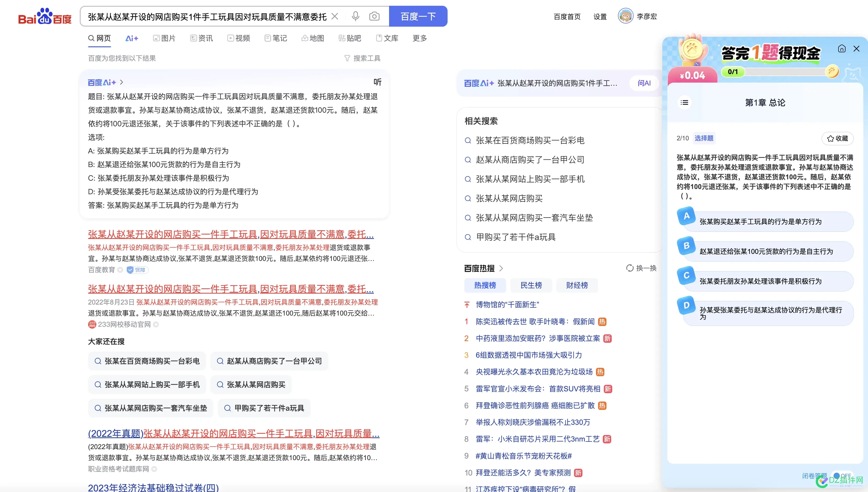The image size is (868, 492).
Task: Open hot search 雷军官宣小米发布会：首款SUV将亮相
Action: tap(538, 389)
